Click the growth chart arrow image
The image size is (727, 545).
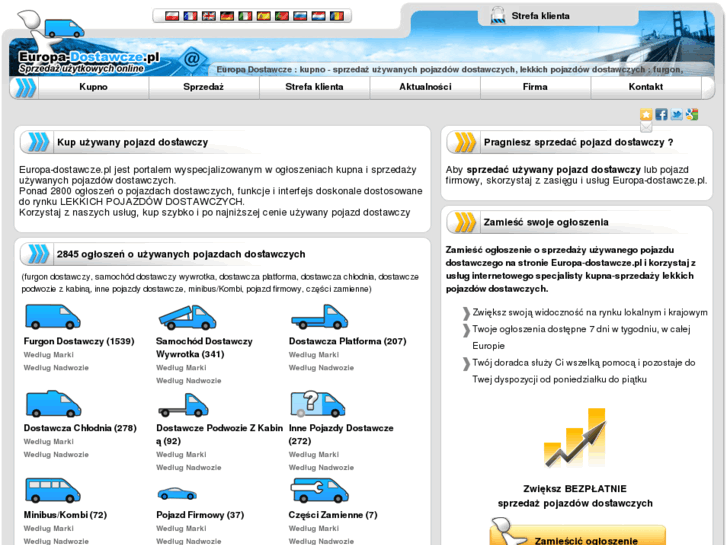575,438
